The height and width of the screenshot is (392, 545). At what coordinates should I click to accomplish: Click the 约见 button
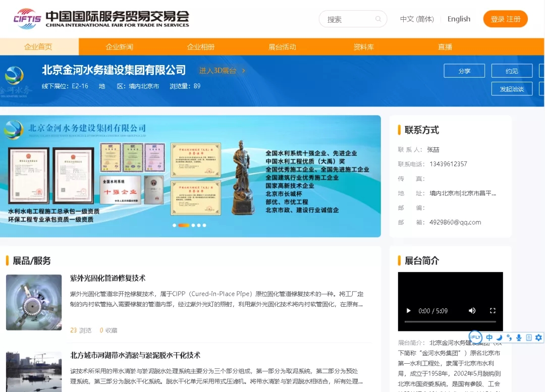(x=512, y=71)
